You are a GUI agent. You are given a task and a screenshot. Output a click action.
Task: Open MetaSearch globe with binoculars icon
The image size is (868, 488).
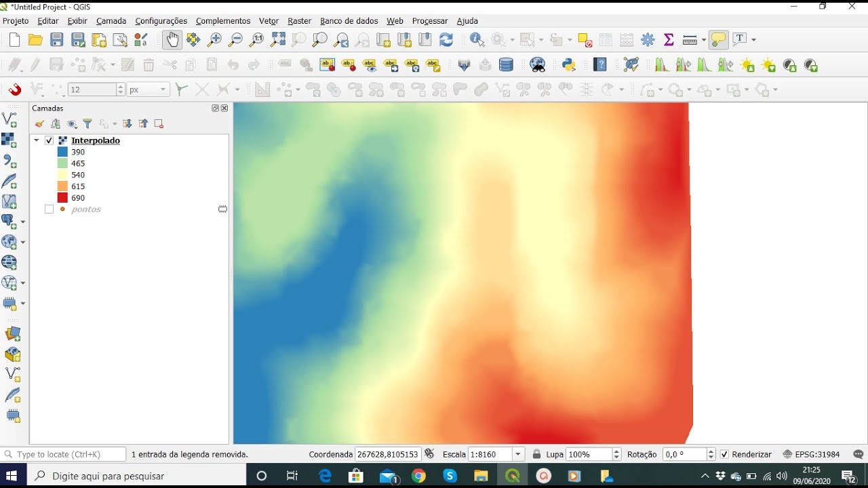(x=538, y=65)
